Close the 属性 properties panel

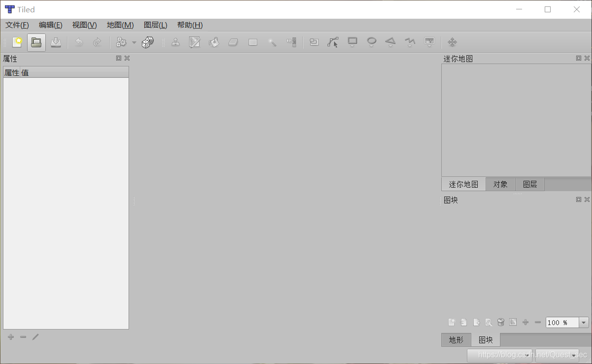[127, 58]
